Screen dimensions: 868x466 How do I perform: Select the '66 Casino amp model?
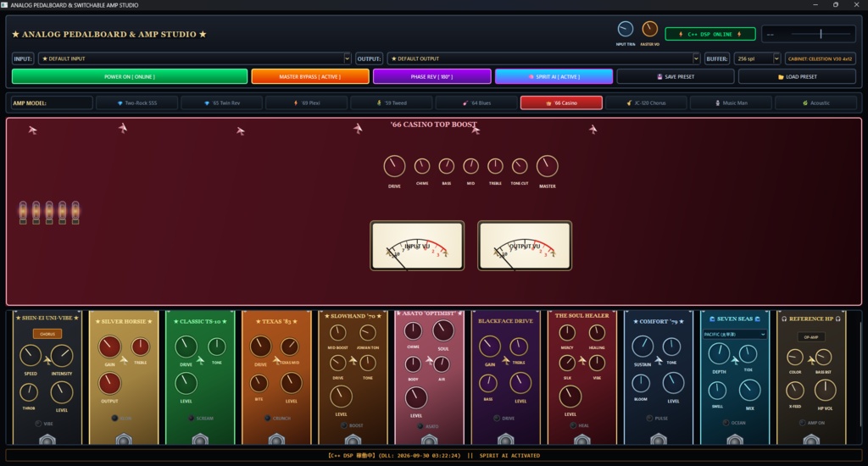tap(561, 103)
